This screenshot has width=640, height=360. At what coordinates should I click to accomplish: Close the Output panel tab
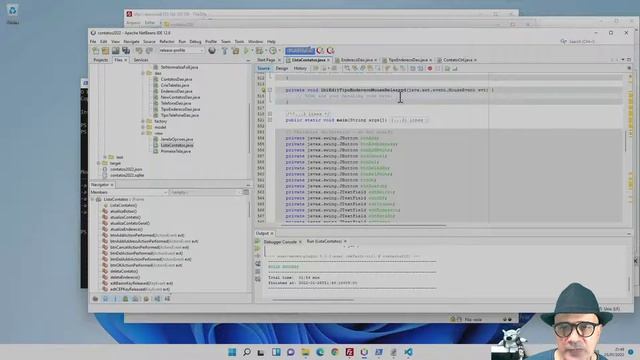[x=272, y=233]
